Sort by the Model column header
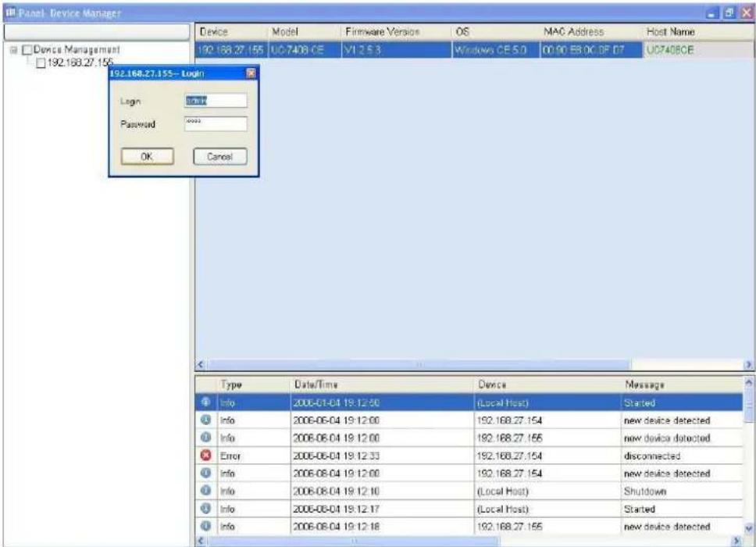Image resolution: width=756 pixels, height=547 pixels. point(305,32)
